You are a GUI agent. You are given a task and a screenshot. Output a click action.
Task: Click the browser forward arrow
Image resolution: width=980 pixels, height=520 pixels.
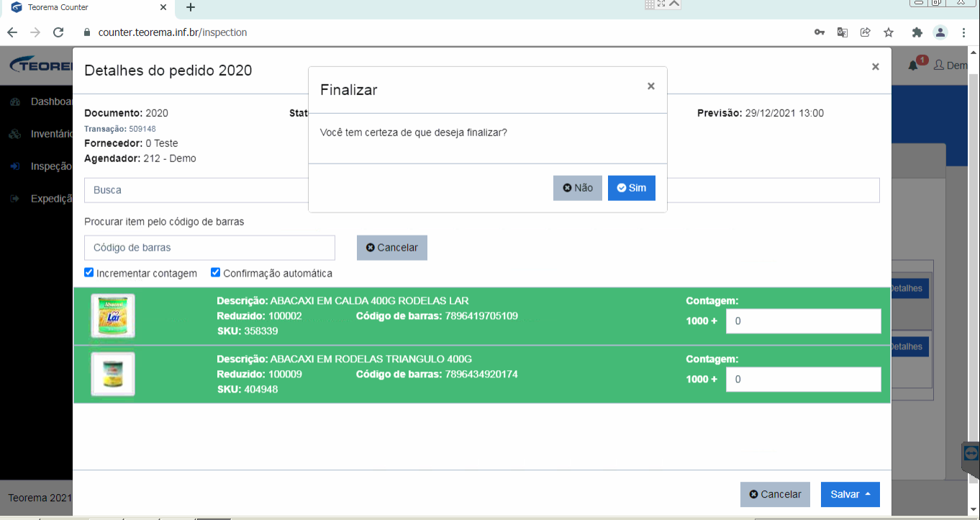click(x=35, y=32)
